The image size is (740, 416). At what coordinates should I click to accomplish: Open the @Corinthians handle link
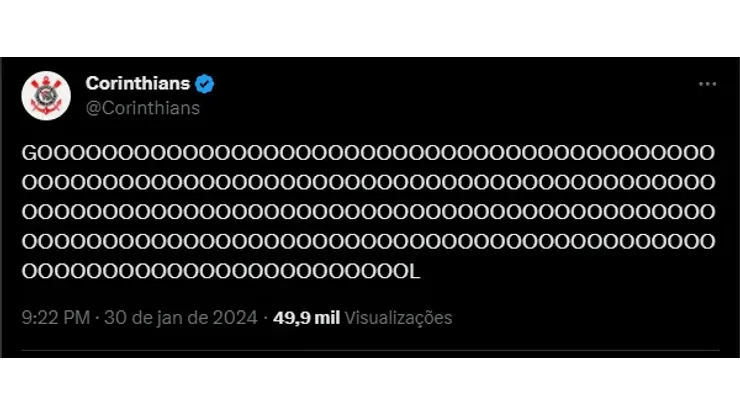click(142, 108)
